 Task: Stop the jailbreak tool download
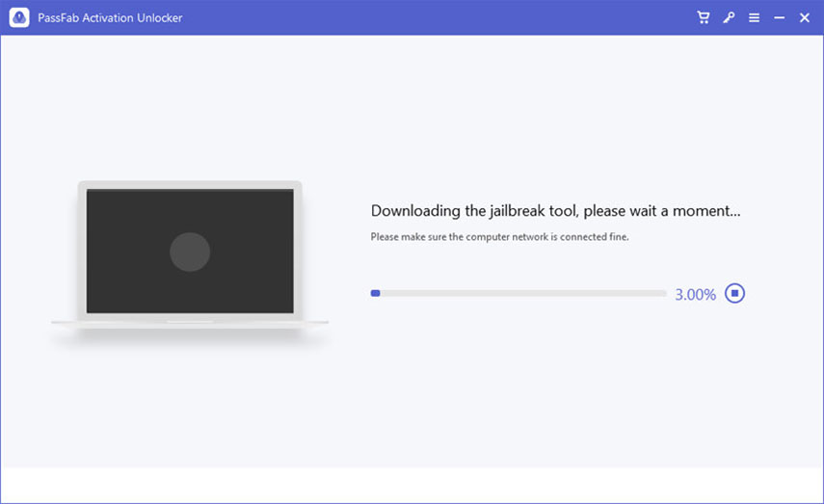[x=735, y=293]
